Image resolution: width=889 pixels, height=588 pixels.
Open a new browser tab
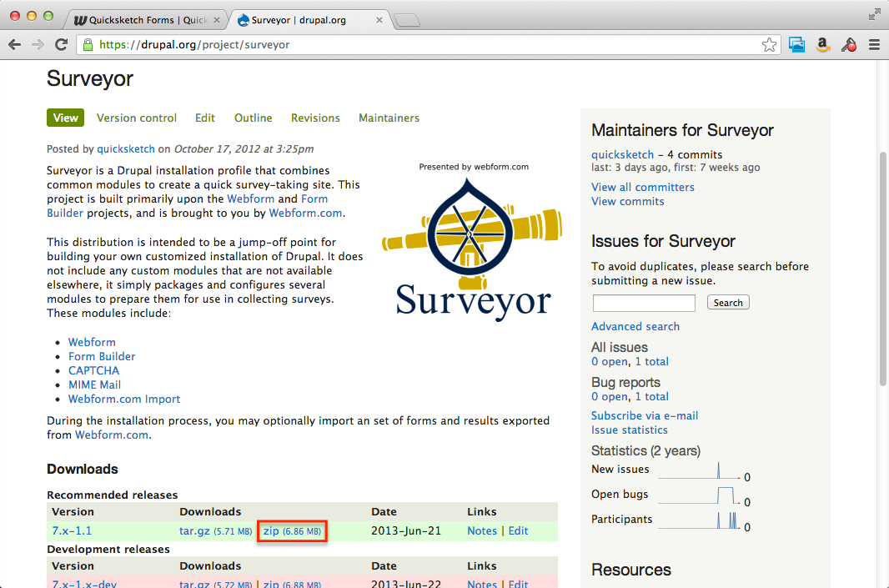point(406,20)
